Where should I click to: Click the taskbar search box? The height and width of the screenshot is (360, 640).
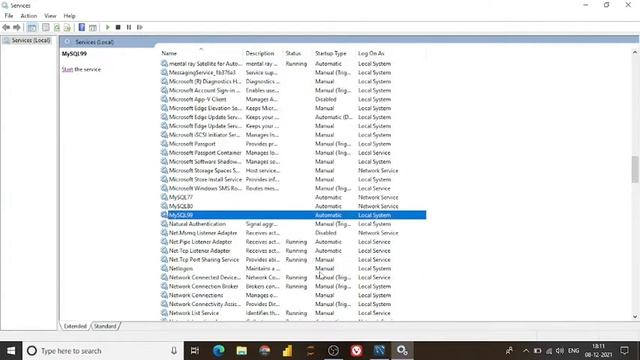tap(103, 351)
